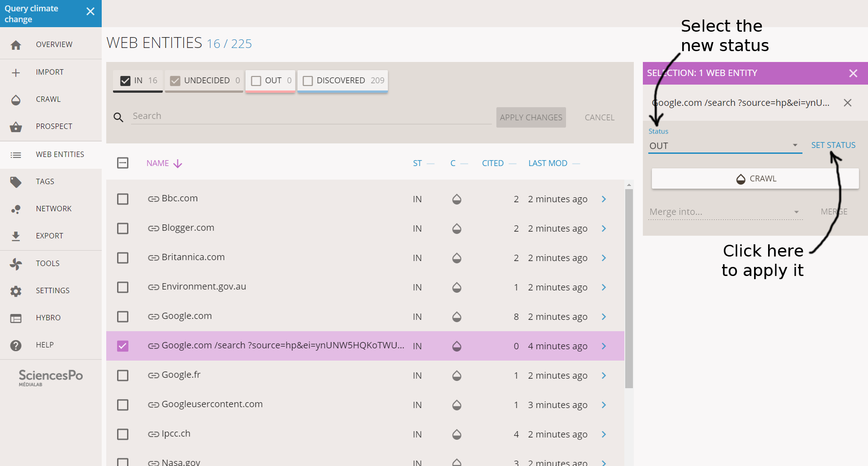Sort by the ST status column header
Screen dimensions: 868x466
(x=417, y=163)
